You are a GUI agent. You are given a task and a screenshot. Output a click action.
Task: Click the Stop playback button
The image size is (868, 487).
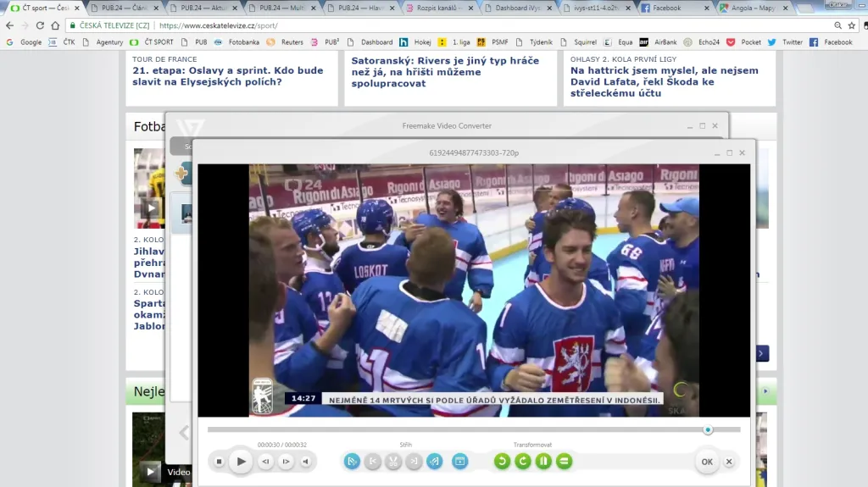219,462
